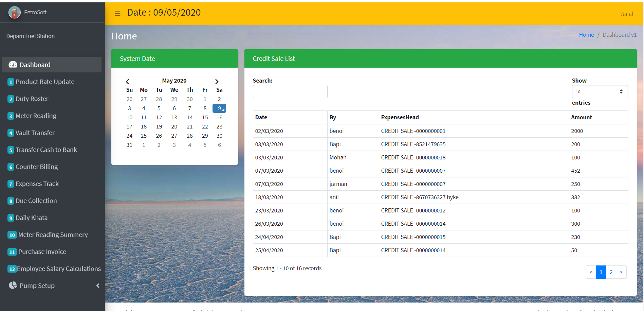Go to previous month in calendar
The image size is (644, 311).
(x=127, y=82)
